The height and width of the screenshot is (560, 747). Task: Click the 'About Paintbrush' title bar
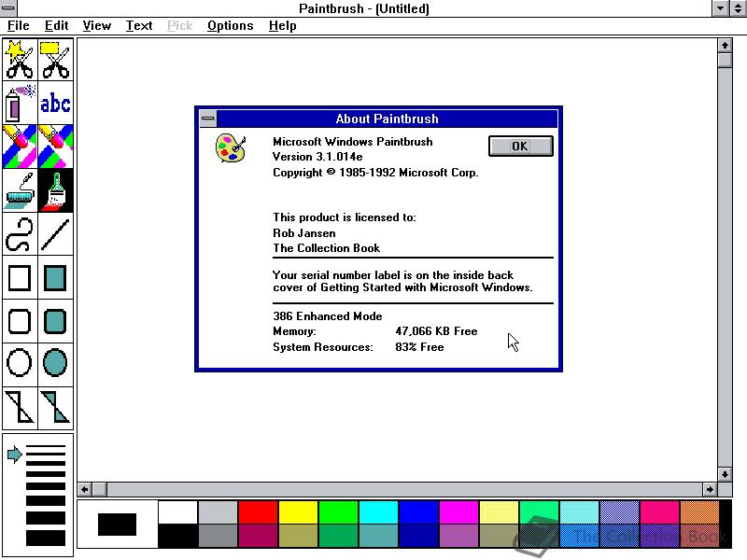(x=387, y=119)
